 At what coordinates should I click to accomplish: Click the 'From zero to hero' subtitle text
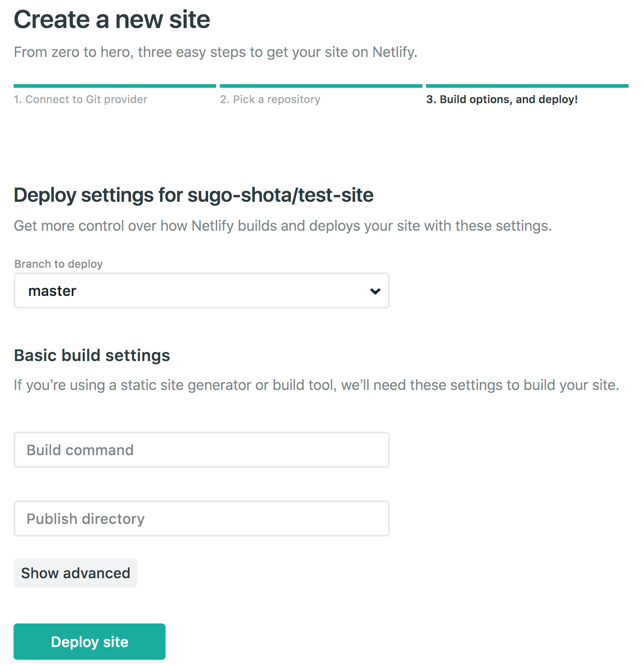tap(216, 52)
